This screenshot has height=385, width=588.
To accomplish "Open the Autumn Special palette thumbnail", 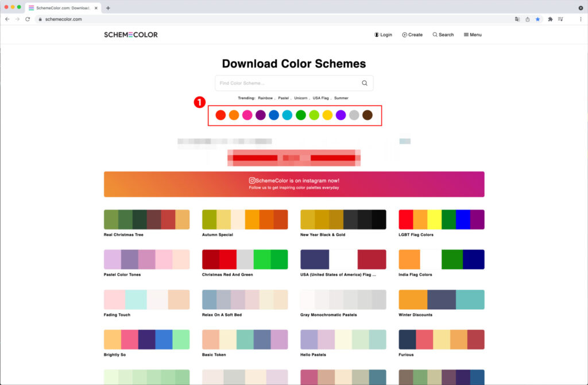I will (x=245, y=219).
